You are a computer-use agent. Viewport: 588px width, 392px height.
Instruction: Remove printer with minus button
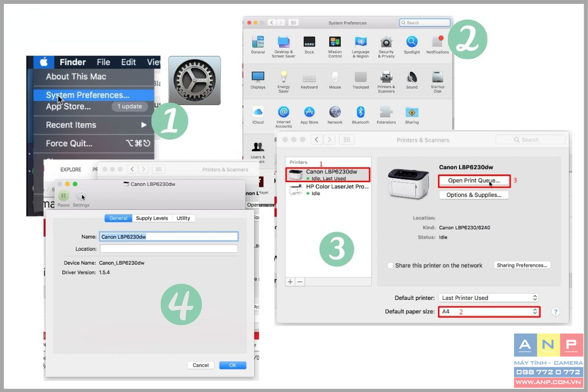point(300,282)
